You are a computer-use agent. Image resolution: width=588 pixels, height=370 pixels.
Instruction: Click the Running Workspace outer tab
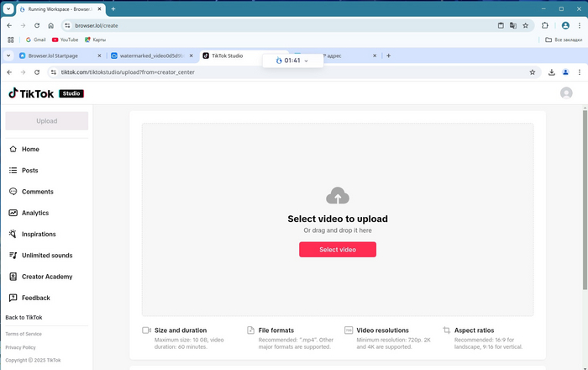[60, 9]
